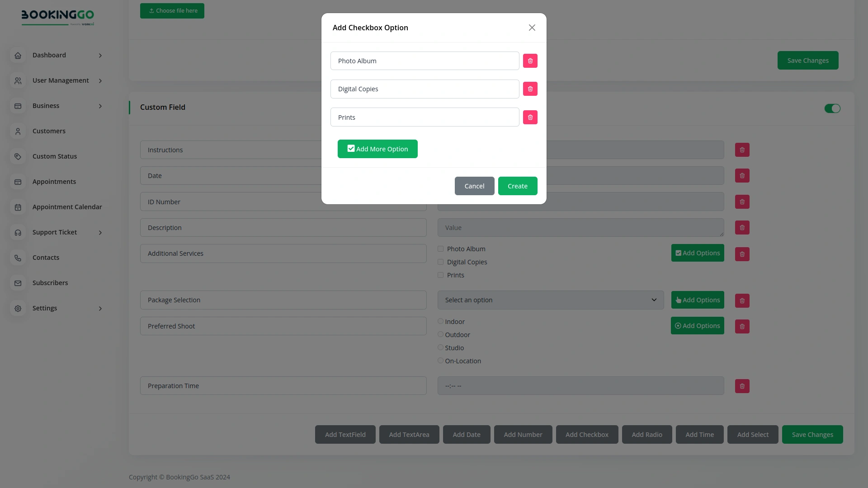The width and height of the screenshot is (868, 488).
Task: Delete the Photo Album option with trash icon
Action: [x=530, y=61]
